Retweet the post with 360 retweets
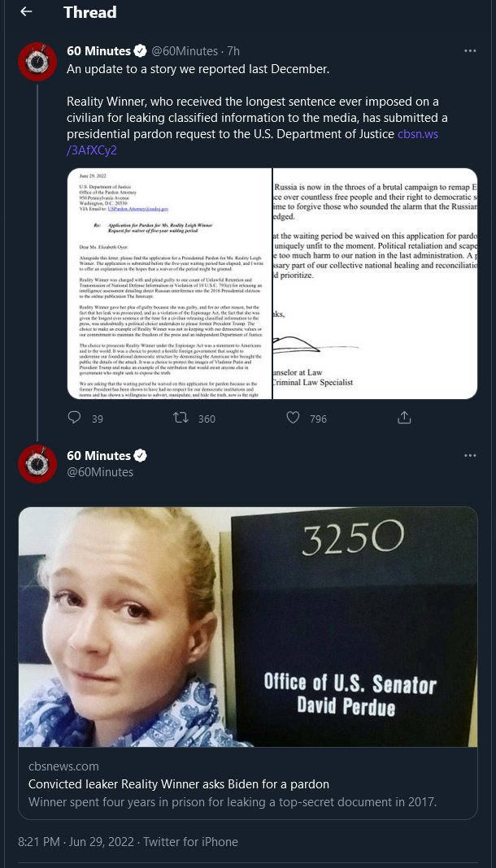496x868 pixels. [181, 418]
